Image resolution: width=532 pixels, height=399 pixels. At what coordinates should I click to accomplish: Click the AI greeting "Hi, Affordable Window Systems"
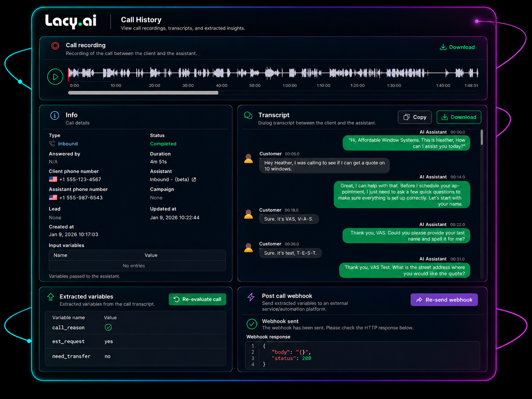(406, 143)
